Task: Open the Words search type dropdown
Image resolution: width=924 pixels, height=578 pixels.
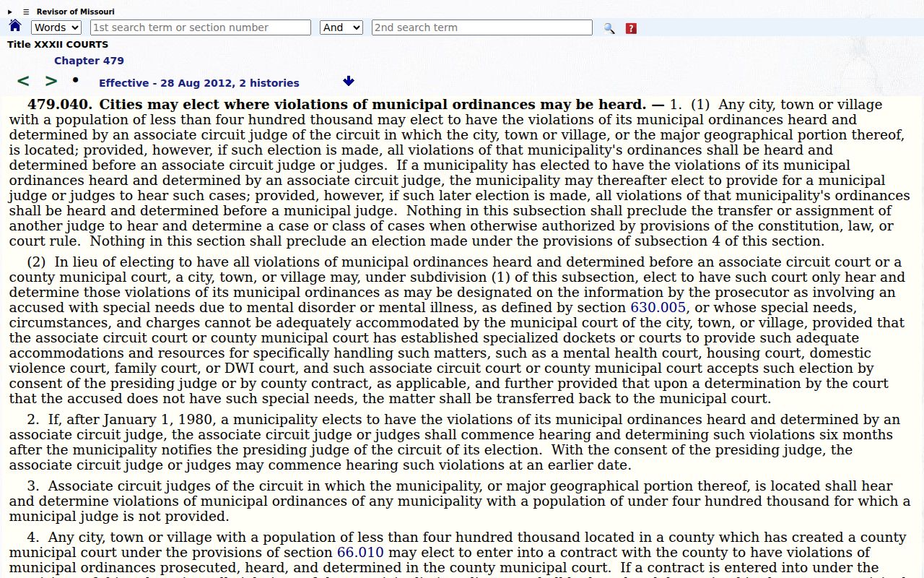Action: coord(56,27)
